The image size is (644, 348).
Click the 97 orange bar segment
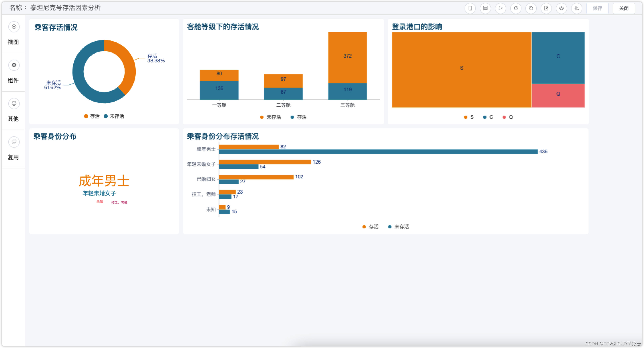click(283, 81)
